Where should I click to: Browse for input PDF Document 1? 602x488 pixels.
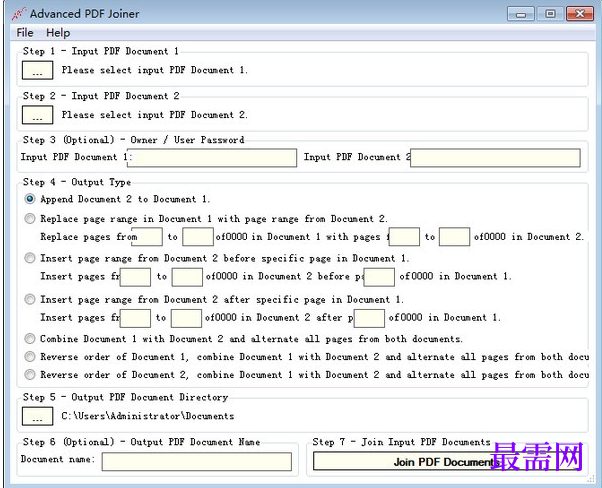(x=37, y=70)
